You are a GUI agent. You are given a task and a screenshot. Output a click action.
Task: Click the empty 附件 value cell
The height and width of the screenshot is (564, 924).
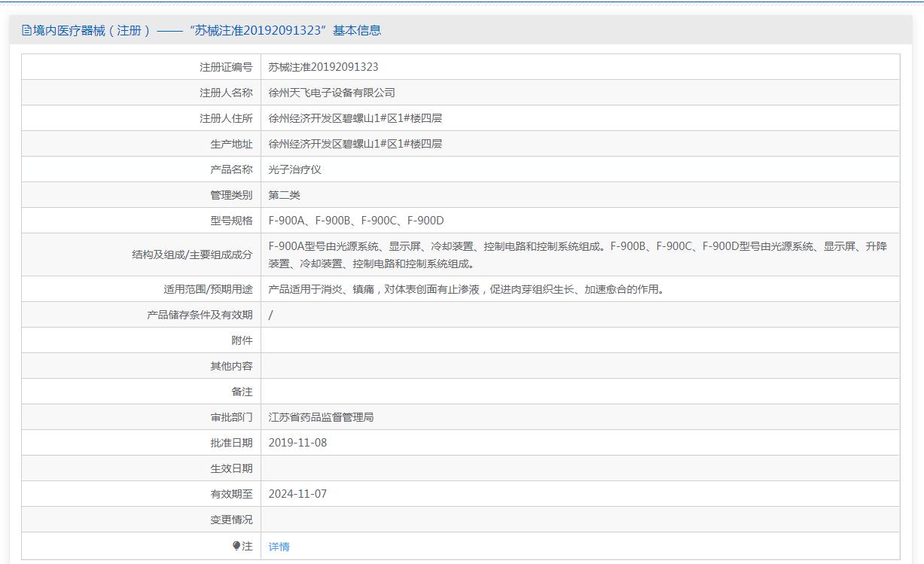[580, 340]
